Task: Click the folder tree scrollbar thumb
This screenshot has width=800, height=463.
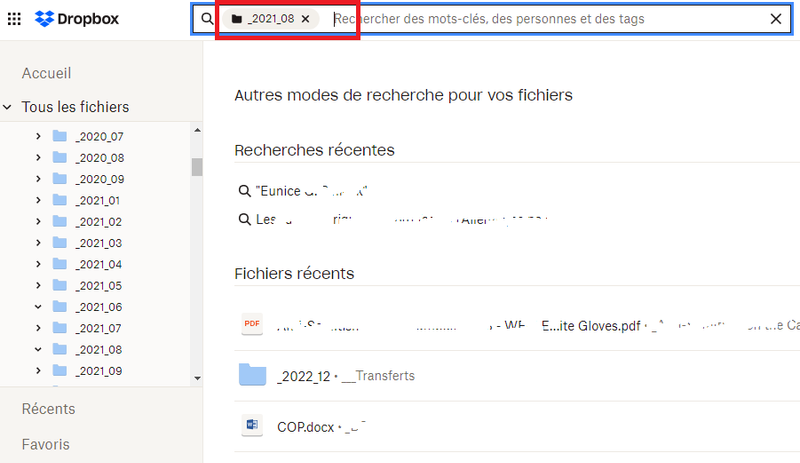Action: point(197,167)
